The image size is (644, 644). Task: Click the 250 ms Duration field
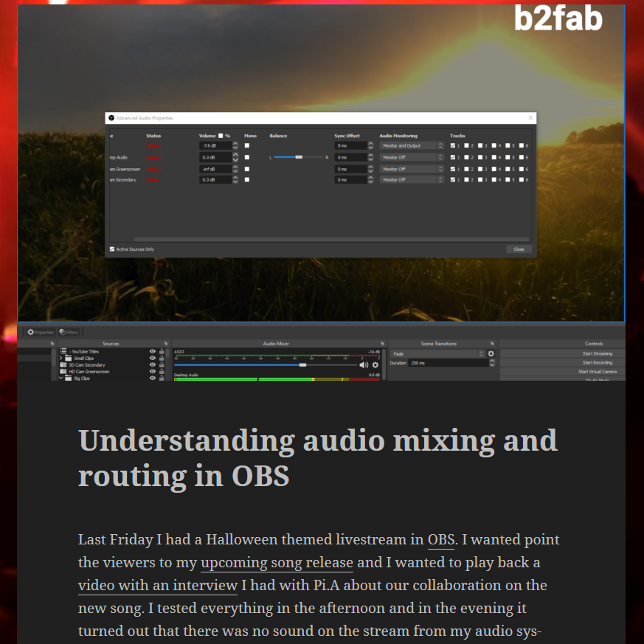(x=448, y=363)
